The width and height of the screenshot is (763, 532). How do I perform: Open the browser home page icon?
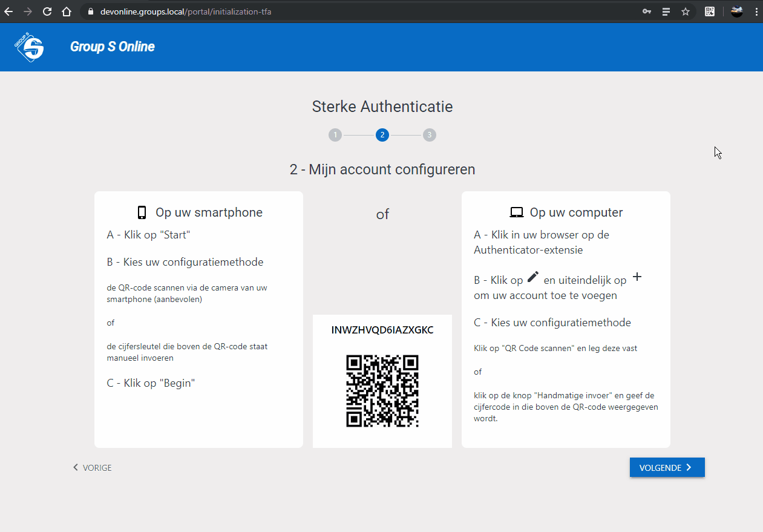tap(67, 11)
